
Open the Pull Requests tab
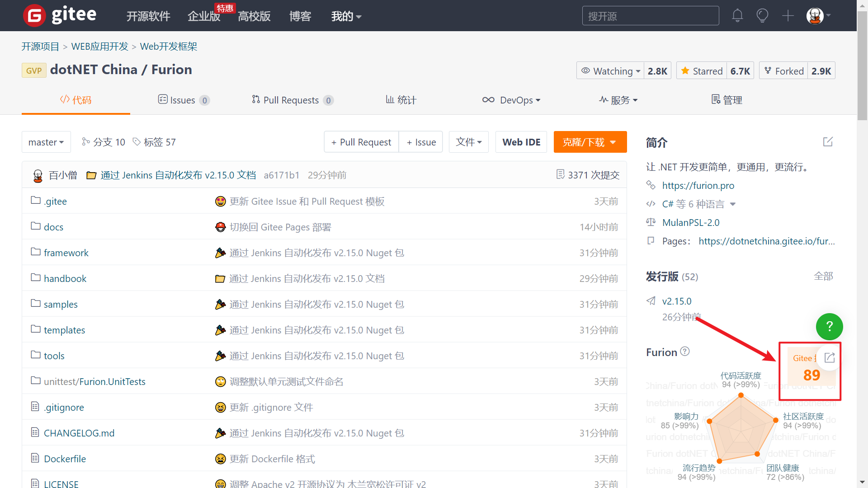[292, 100]
